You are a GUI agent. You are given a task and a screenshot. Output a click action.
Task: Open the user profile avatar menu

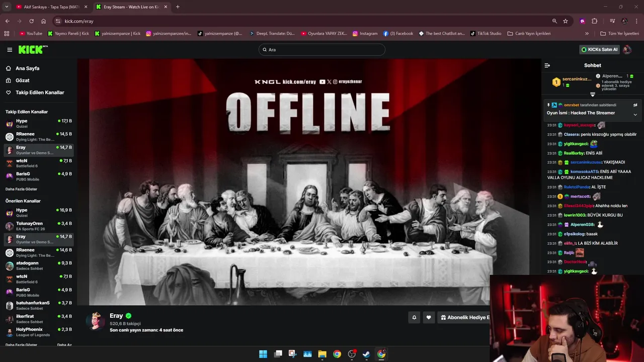click(x=627, y=49)
